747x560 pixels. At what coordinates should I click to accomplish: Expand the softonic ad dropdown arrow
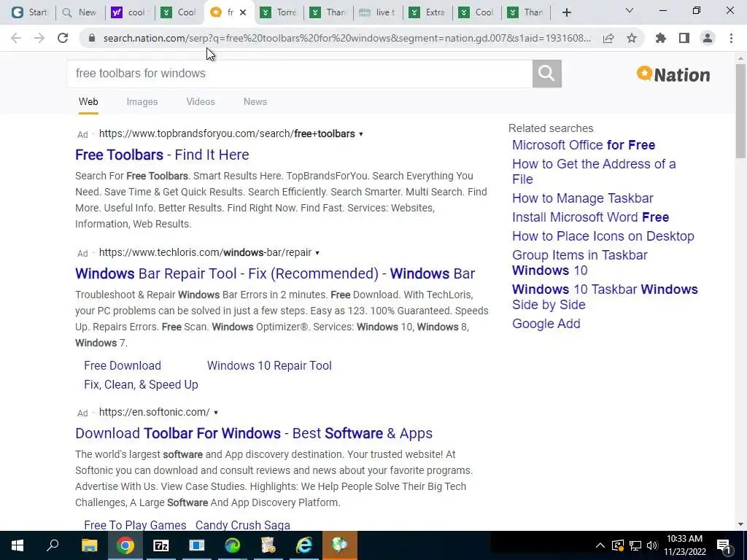coord(216,413)
